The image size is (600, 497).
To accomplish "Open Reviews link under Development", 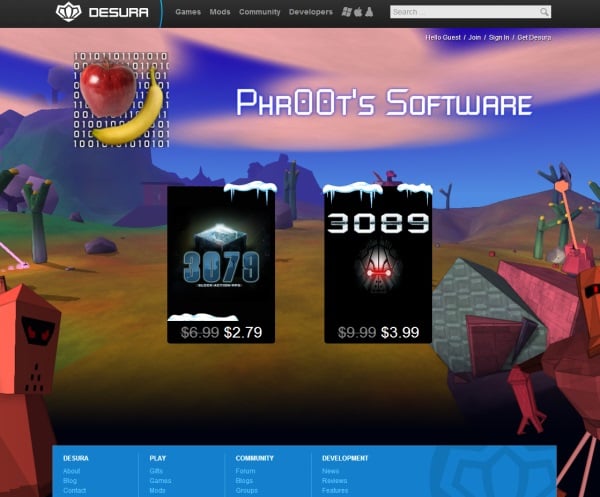I will pyautogui.click(x=334, y=481).
